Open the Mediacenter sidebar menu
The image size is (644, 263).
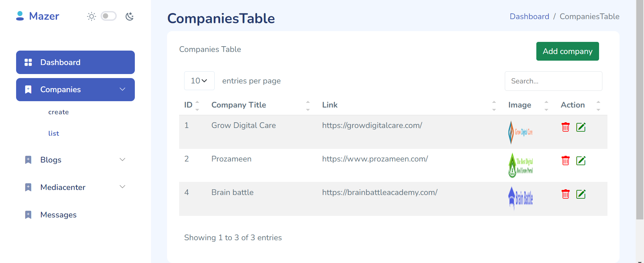coord(122,187)
